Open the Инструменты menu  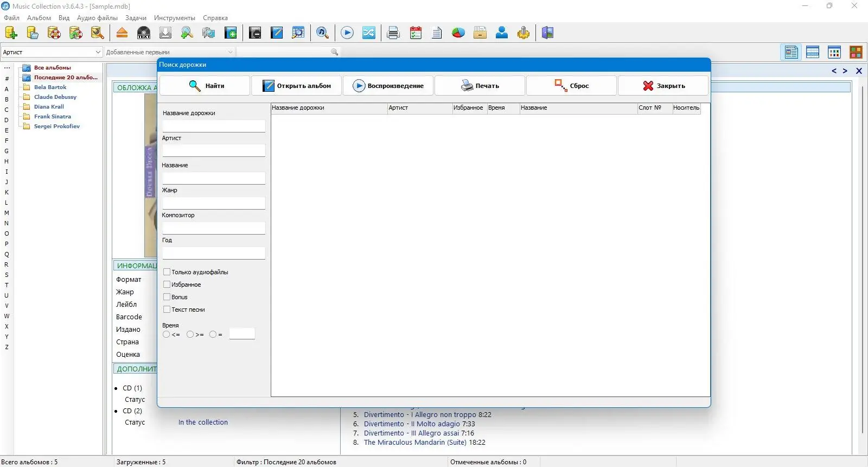[x=175, y=18]
